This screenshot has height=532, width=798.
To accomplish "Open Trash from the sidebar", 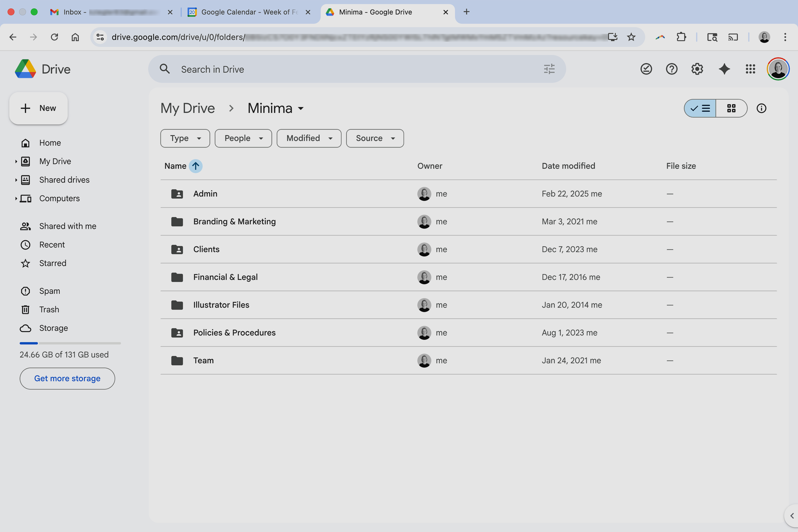I will tap(49, 309).
